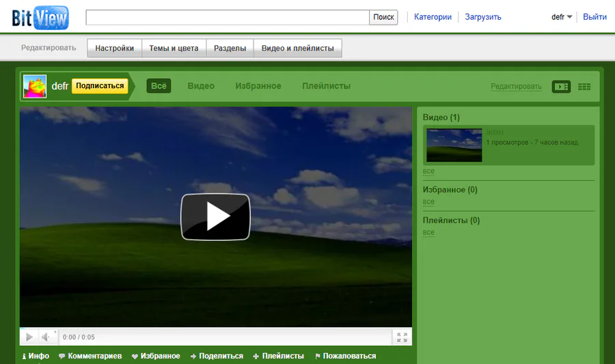Open the Комментариев text link below player
This screenshot has height=364, width=615.
pyautogui.click(x=95, y=356)
